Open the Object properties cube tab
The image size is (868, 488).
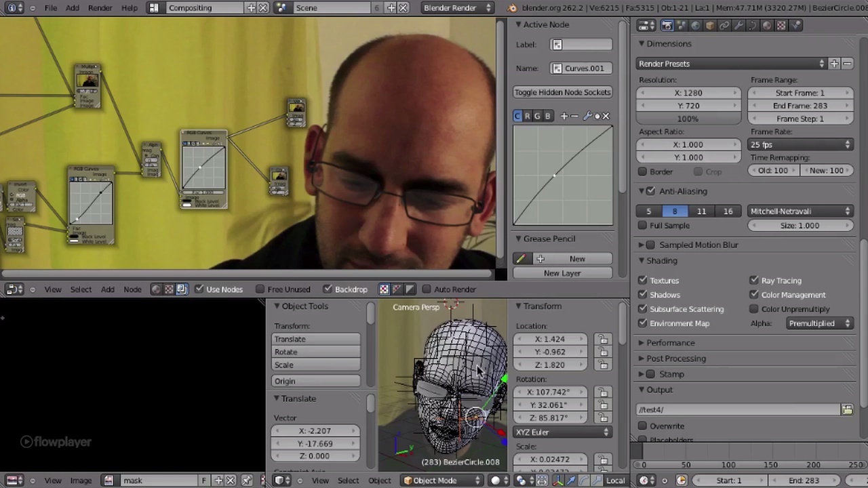(x=710, y=26)
